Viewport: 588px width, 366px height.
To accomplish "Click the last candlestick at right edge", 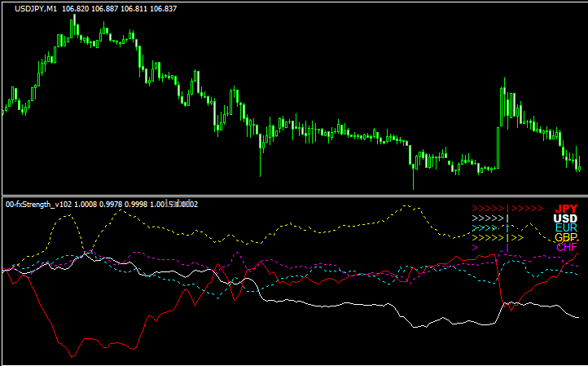I will [578, 166].
